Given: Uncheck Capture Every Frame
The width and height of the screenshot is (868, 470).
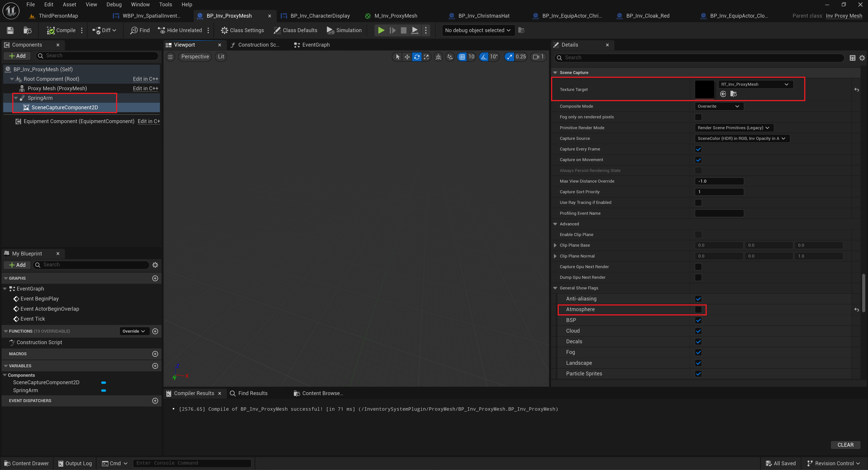Looking at the screenshot, I should (698, 149).
